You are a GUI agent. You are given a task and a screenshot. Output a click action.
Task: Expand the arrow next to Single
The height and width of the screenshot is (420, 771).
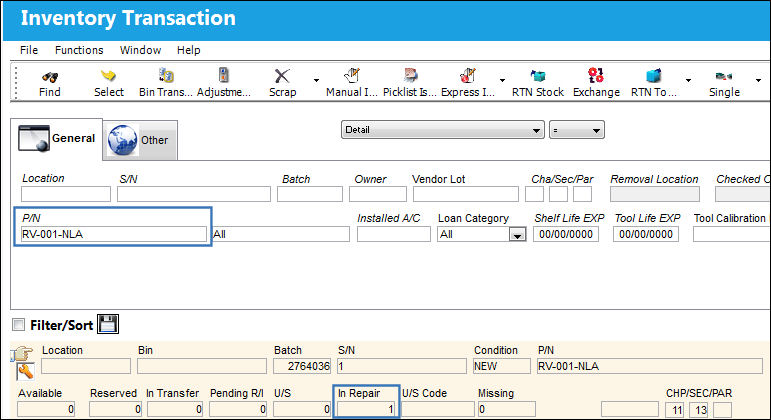(758, 80)
